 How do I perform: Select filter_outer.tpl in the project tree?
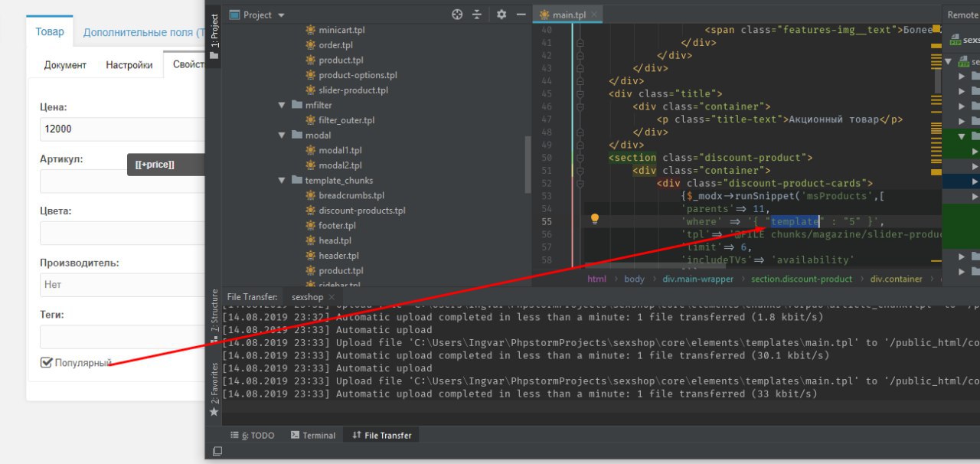coord(346,120)
